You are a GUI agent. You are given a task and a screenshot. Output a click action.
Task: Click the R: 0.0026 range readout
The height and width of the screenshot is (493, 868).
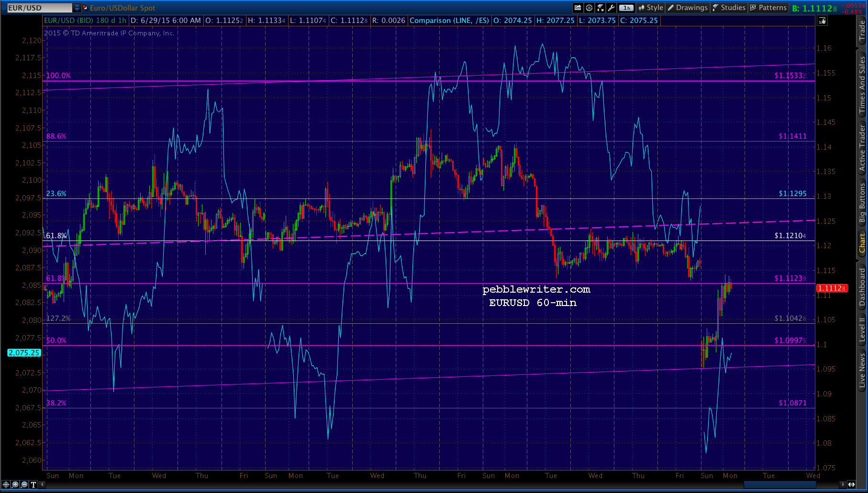coord(389,21)
